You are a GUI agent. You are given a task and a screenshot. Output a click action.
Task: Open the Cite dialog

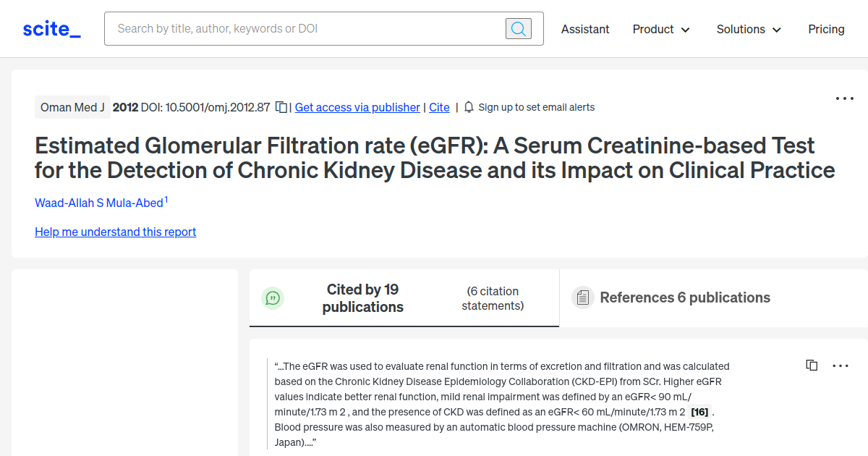[439, 107]
